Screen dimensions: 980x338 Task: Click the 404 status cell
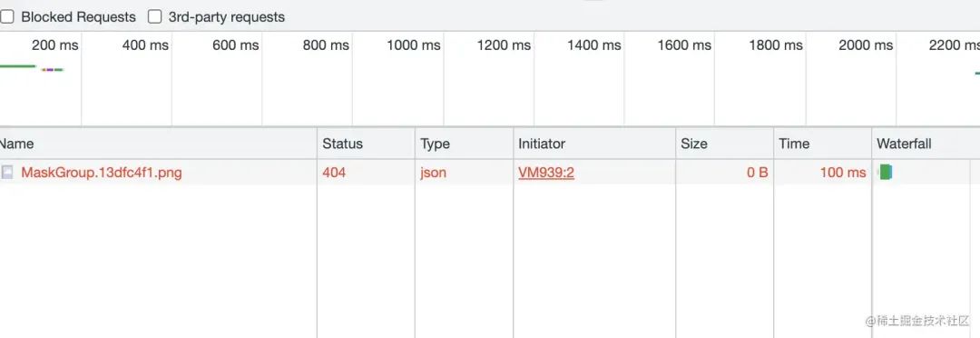(334, 173)
